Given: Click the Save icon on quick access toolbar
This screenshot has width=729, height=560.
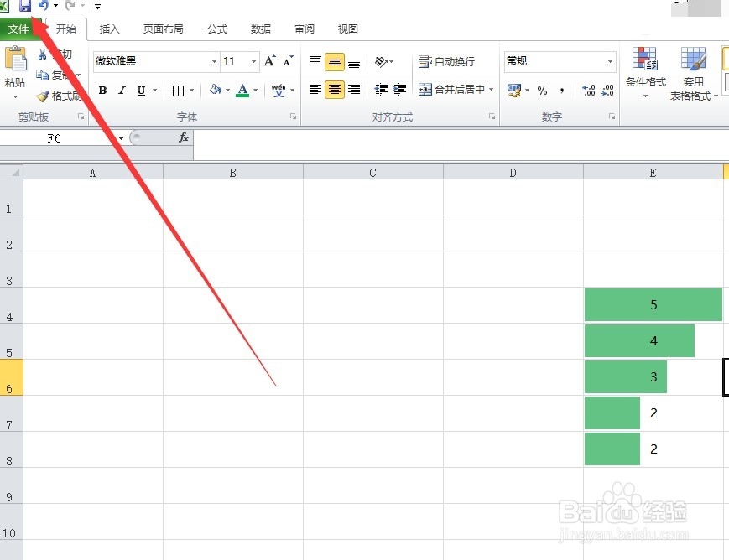Looking at the screenshot, I should (26, 6).
